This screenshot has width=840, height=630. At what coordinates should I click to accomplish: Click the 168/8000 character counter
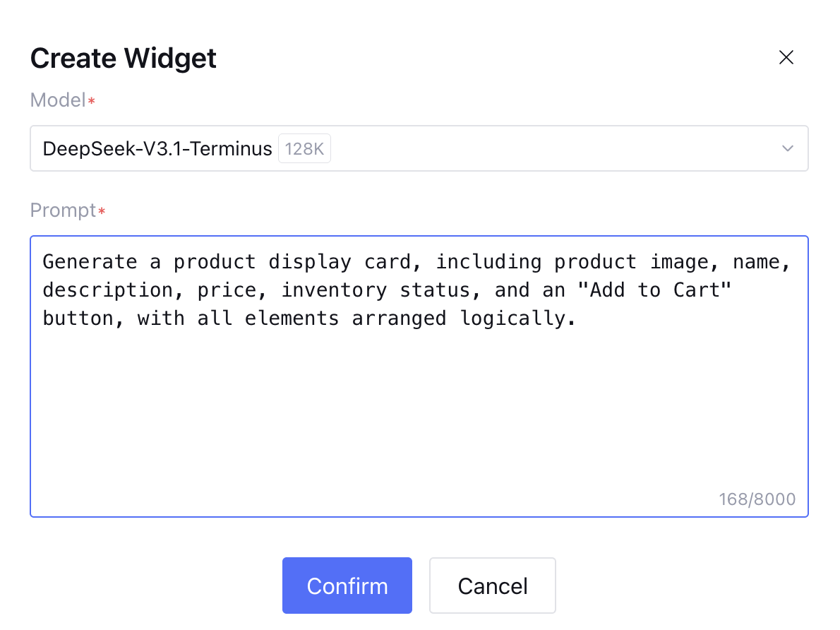[757, 500]
